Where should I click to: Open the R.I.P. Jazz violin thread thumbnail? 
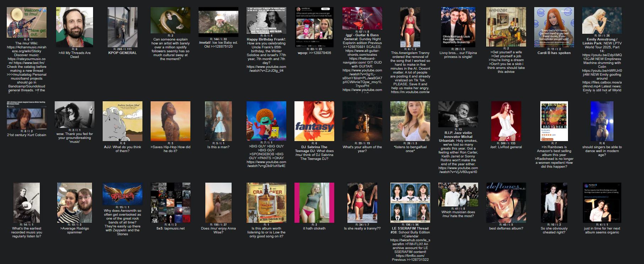(458, 114)
